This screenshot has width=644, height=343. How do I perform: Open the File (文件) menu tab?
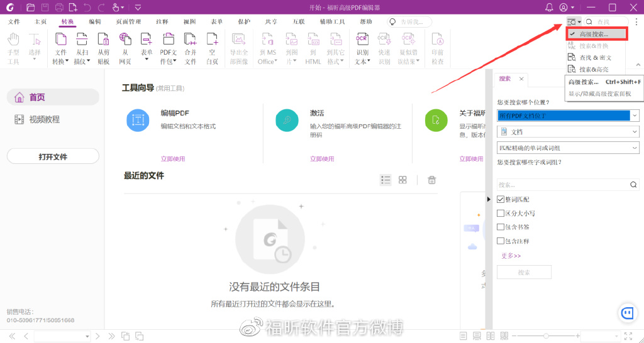tap(14, 22)
